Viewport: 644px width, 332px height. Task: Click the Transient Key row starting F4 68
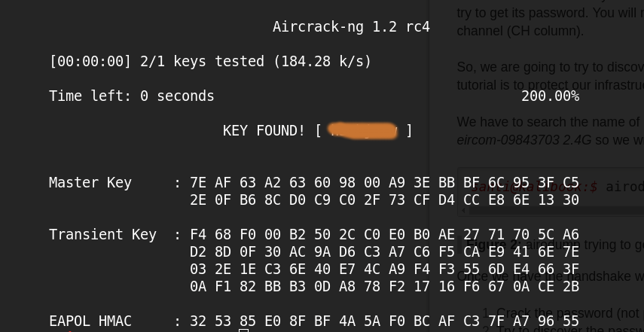coord(384,234)
